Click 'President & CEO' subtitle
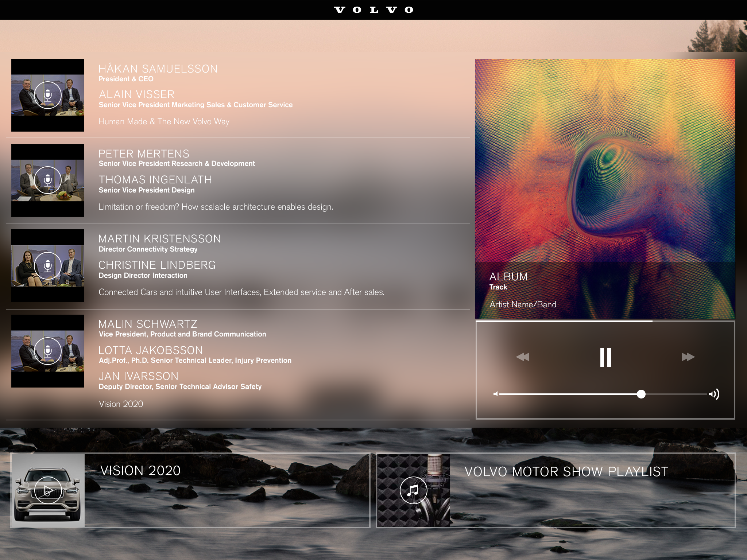 pyautogui.click(x=126, y=79)
